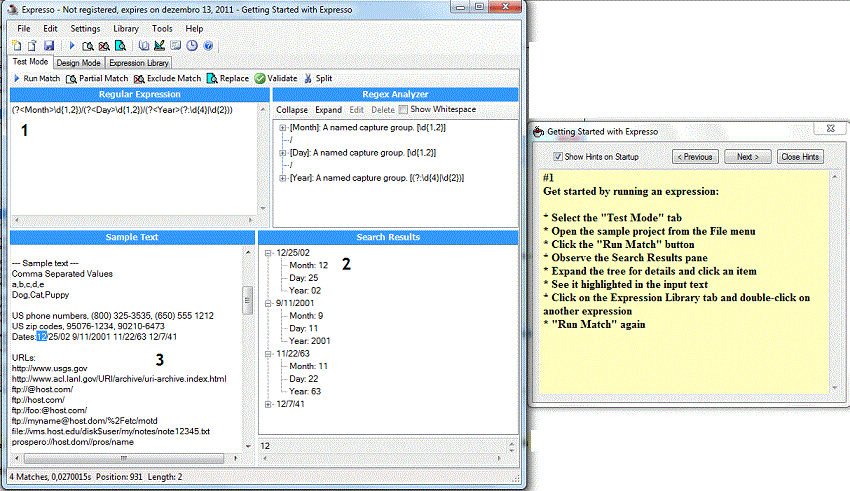
Task: Uncheck Show Hints on Startup
Action: point(558,157)
